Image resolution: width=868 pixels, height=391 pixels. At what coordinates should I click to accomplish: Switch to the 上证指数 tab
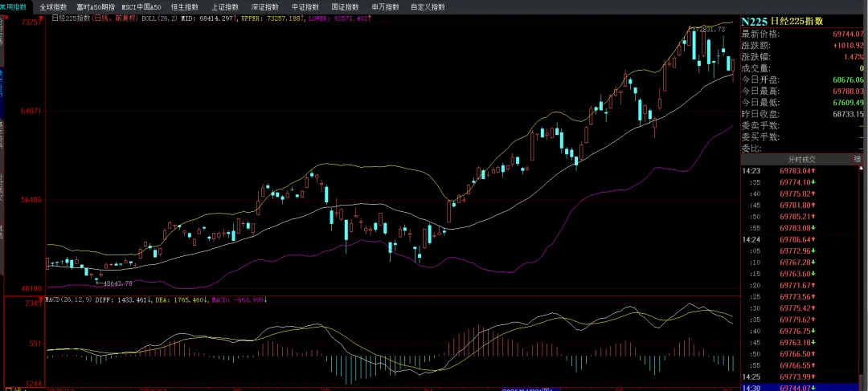point(225,7)
